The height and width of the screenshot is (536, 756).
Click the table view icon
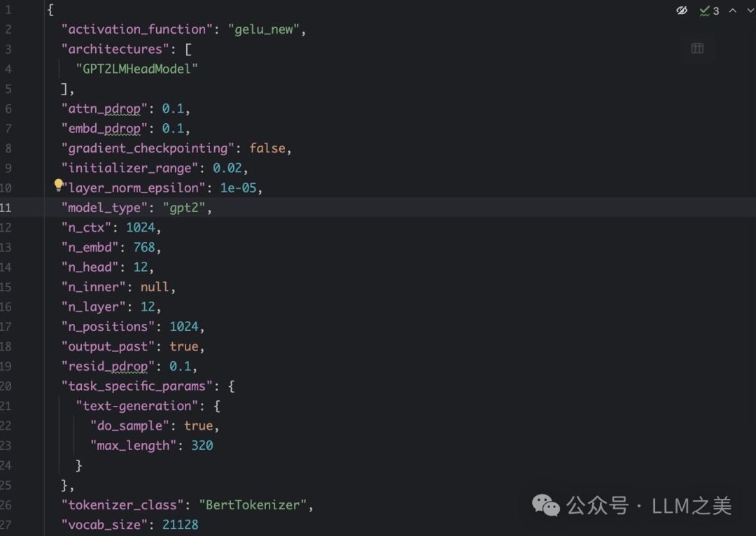697,48
